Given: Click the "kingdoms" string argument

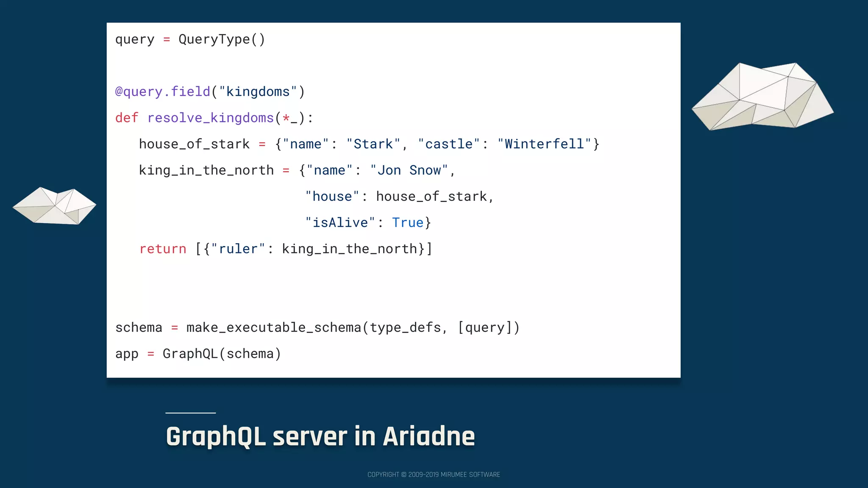Looking at the screenshot, I should [x=258, y=91].
